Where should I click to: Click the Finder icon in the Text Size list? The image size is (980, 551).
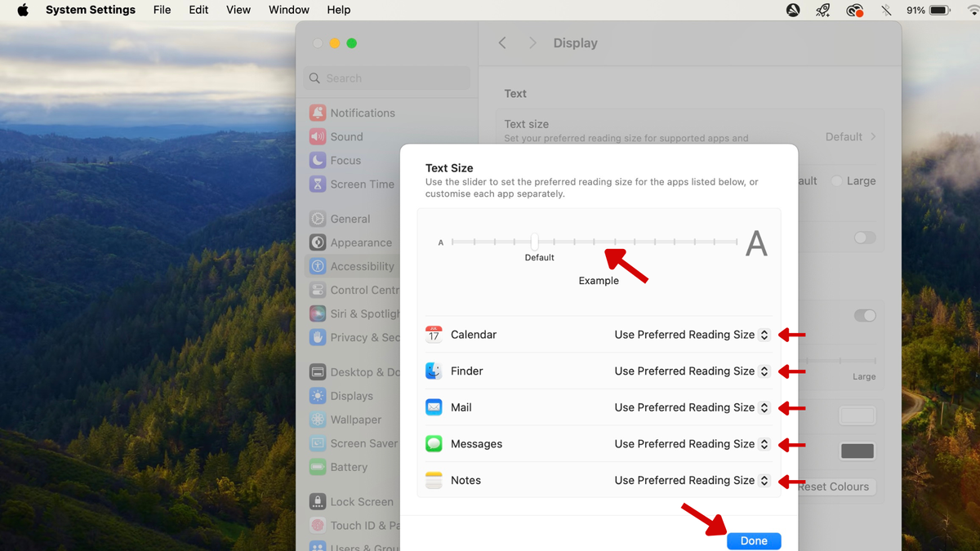[434, 371]
